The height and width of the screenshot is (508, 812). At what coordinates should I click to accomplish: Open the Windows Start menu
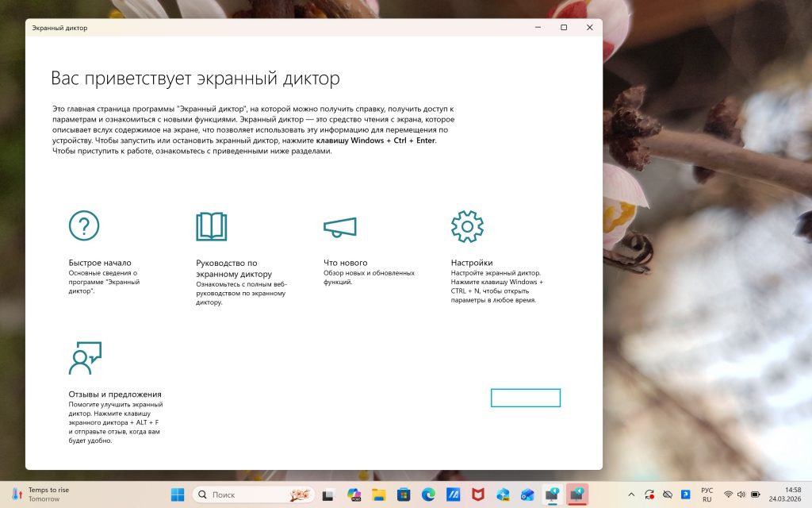click(x=176, y=494)
